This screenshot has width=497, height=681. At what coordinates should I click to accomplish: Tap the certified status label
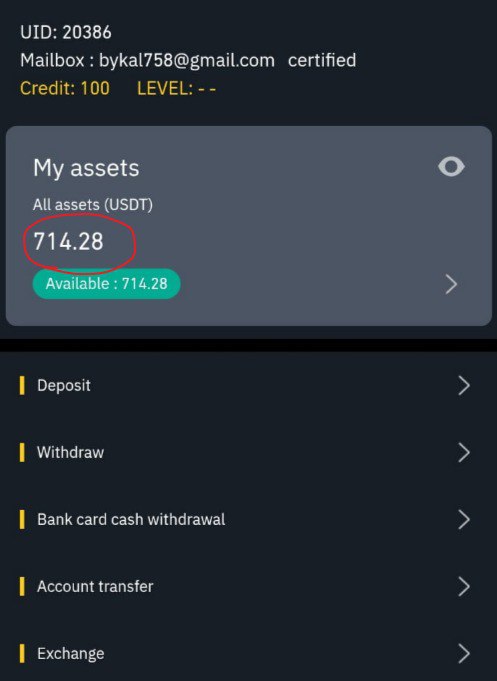(322, 60)
